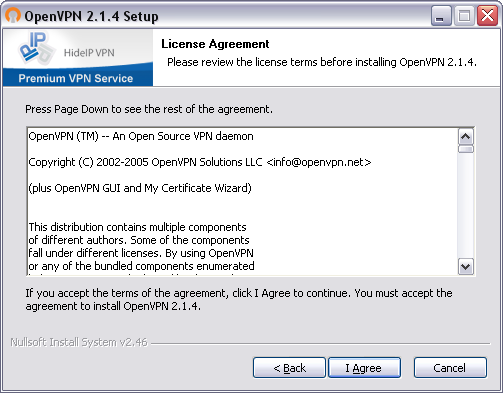This screenshot has width=503, height=393.
Task: Click 'of different authors. Some of the components' line
Action: coord(139,240)
